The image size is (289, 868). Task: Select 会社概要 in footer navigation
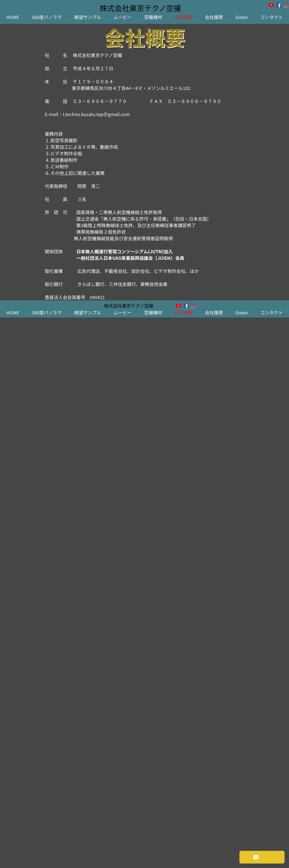tap(184, 313)
